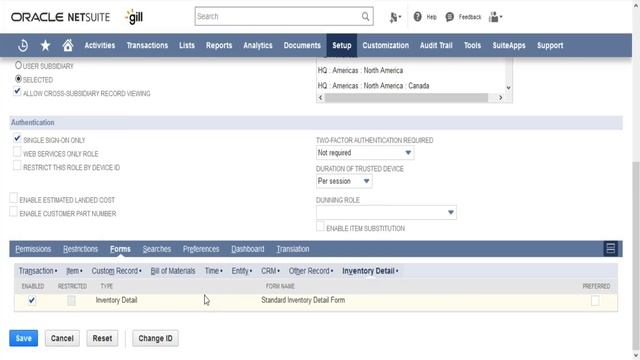The height and width of the screenshot is (360, 640).
Task: Expand the Custom Record forms sublist
Action: tap(116, 271)
